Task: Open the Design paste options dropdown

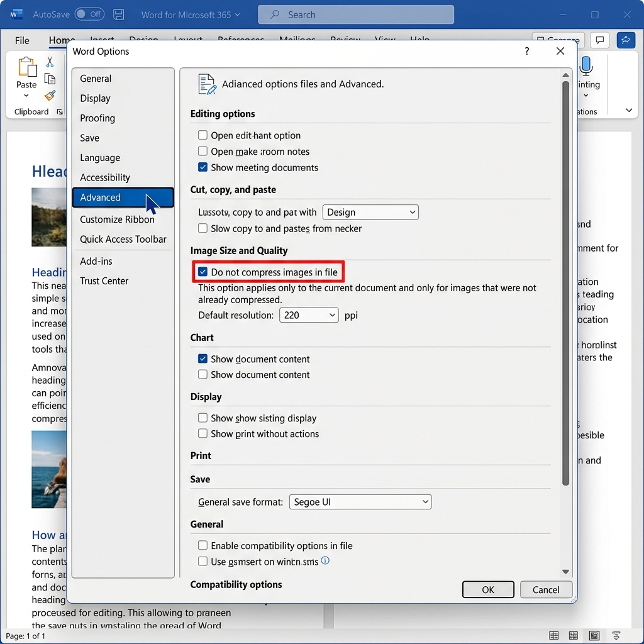Action: [x=370, y=212]
